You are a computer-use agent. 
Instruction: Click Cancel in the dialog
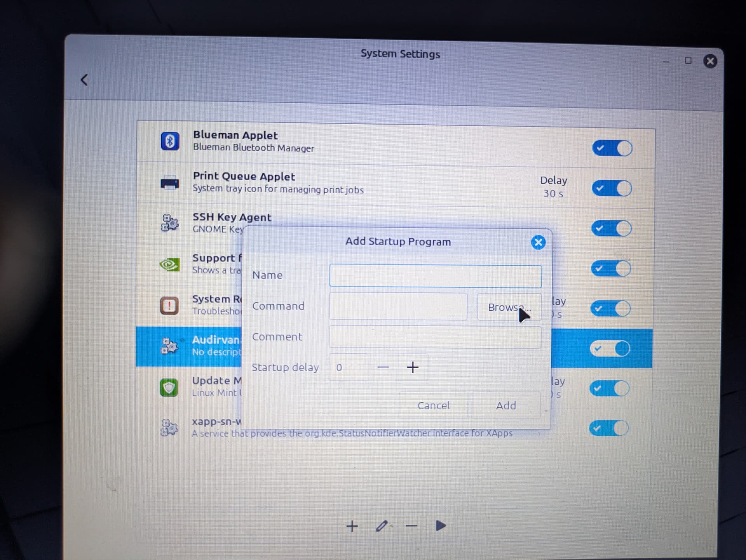click(x=434, y=405)
